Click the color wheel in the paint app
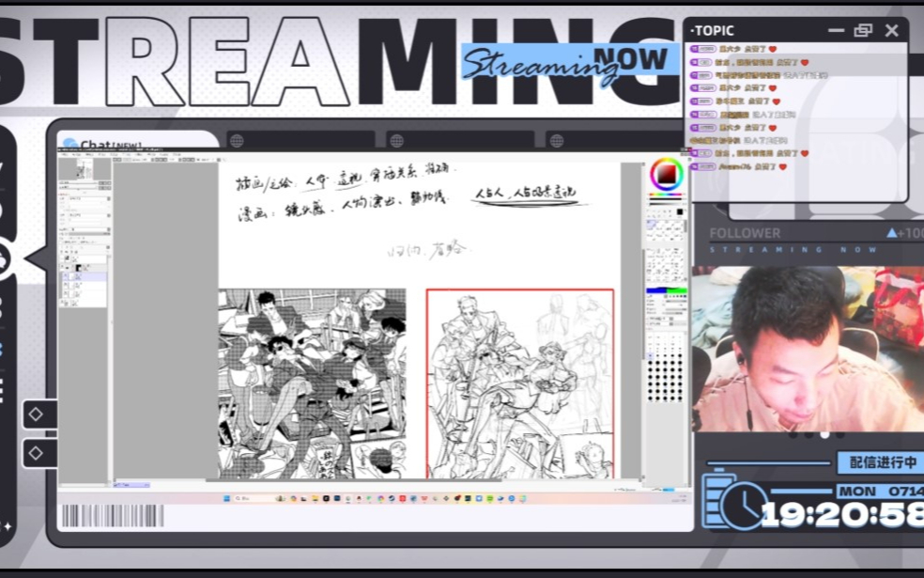 [667, 174]
